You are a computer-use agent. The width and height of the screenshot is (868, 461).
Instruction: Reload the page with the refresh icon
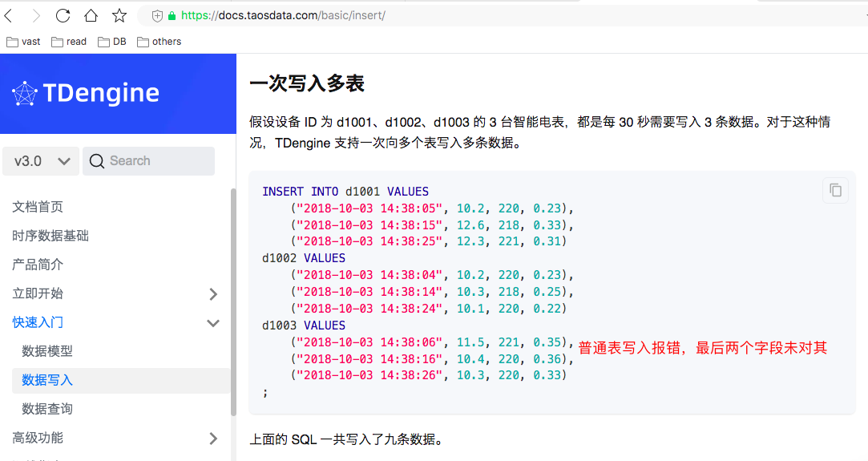pos(63,15)
